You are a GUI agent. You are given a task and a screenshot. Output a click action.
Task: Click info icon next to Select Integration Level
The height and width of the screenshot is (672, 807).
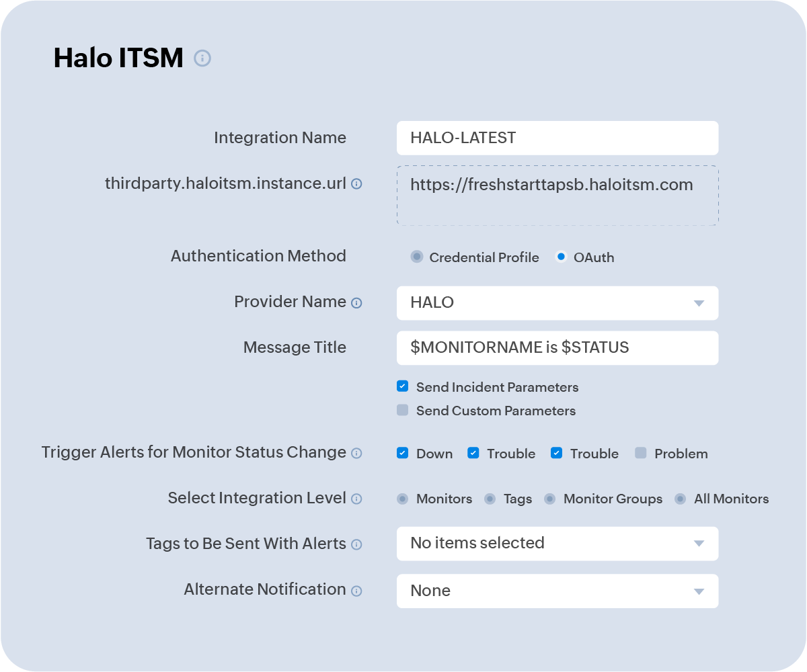[x=356, y=499]
